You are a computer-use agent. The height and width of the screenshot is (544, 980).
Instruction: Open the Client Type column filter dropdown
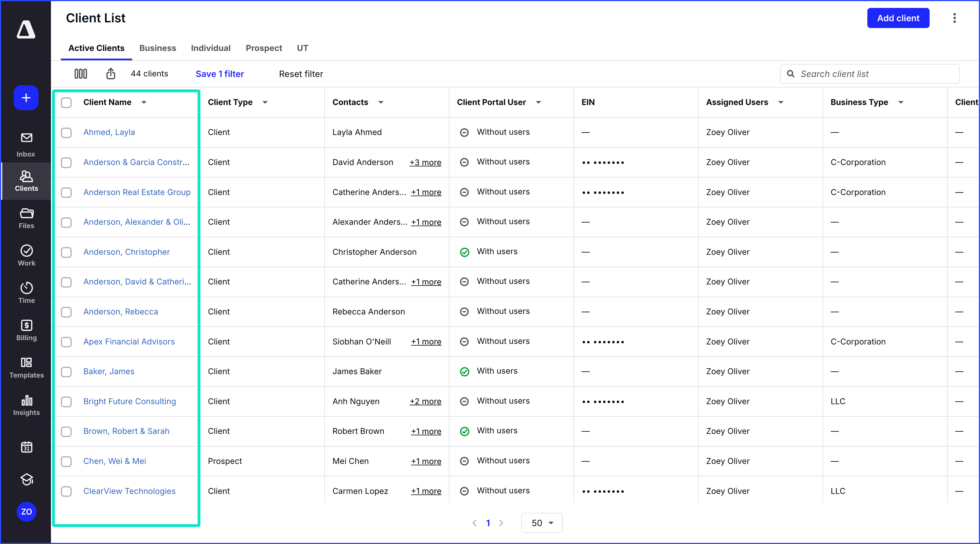click(265, 102)
